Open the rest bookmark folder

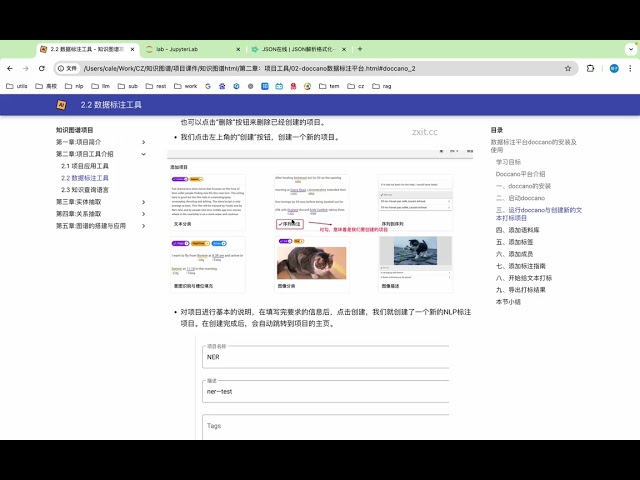point(156,86)
